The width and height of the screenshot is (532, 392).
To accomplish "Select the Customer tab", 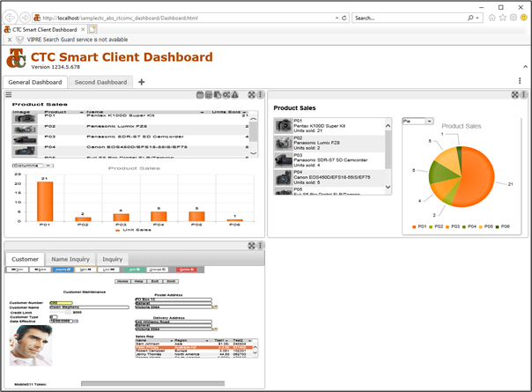I will pyautogui.click(x=26, y=259).
